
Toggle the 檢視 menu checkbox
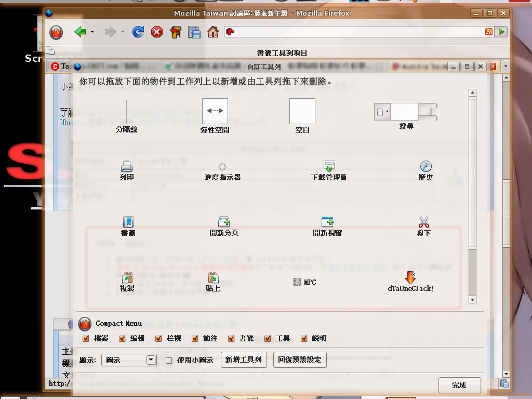[x=158, y=338]
